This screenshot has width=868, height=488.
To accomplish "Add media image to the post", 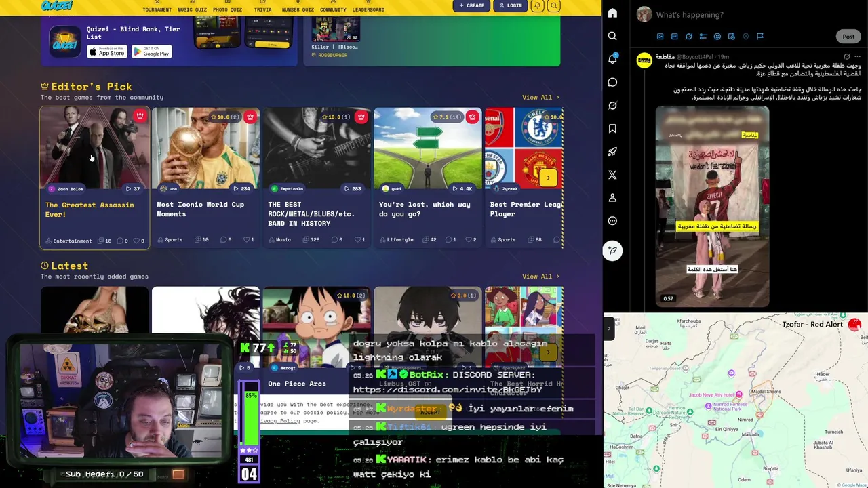I will pos(660,36).
